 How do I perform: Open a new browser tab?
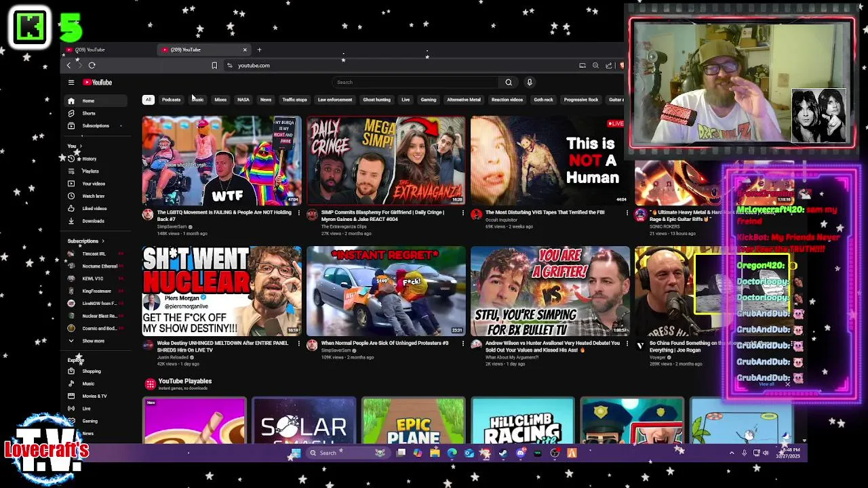(x=259, y=49)
